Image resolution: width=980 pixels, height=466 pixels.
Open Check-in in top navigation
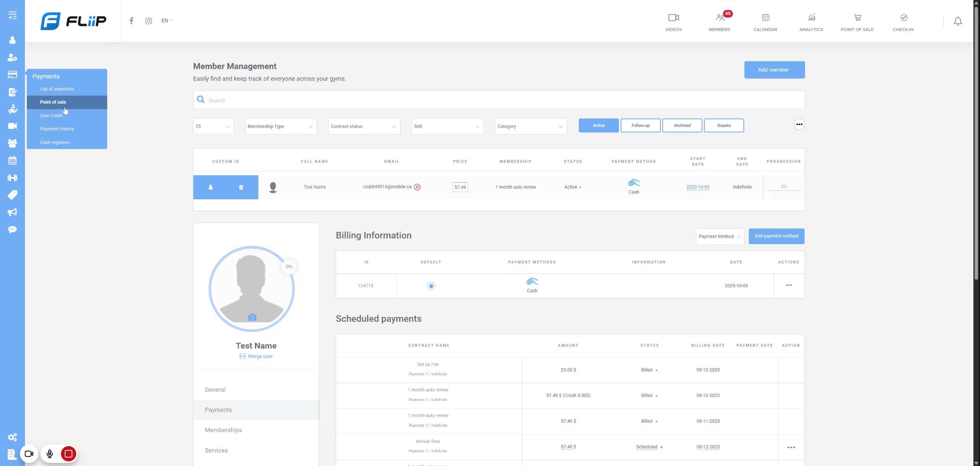(903, 22)
